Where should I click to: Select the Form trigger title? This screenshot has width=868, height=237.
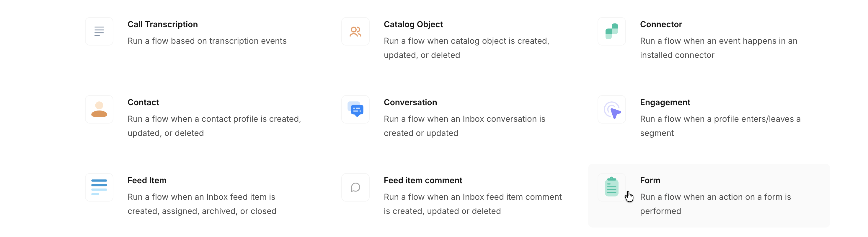(x=650, y=180)
